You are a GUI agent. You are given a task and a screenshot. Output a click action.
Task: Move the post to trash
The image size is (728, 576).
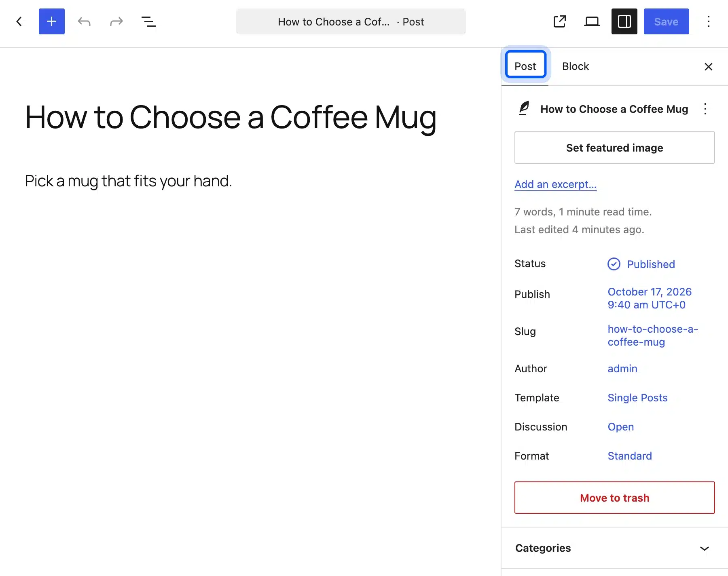coord(615,498)
